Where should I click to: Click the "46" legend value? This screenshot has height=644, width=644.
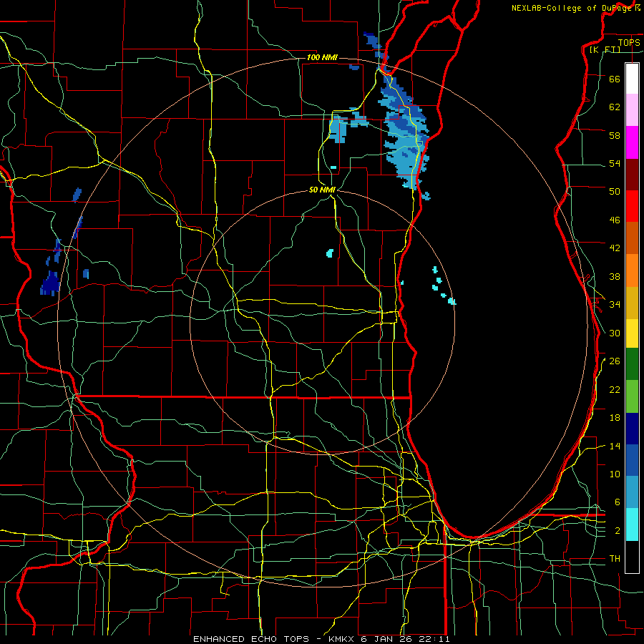tap(615, 220)
